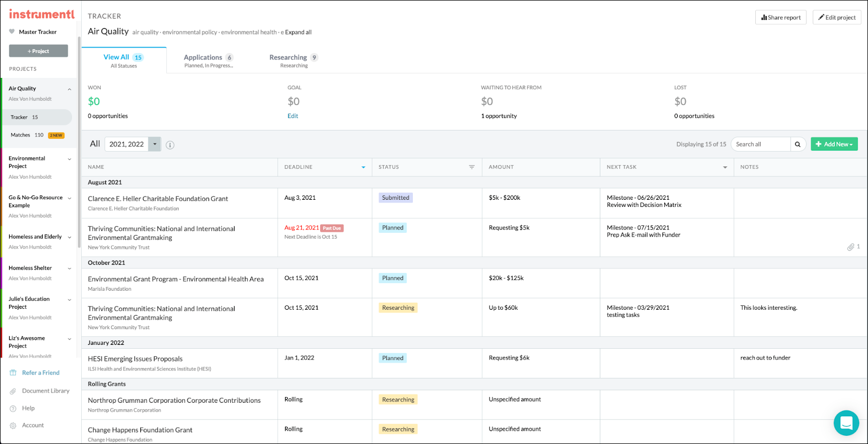Click the Master Tracker heart icon

(12, 32)
